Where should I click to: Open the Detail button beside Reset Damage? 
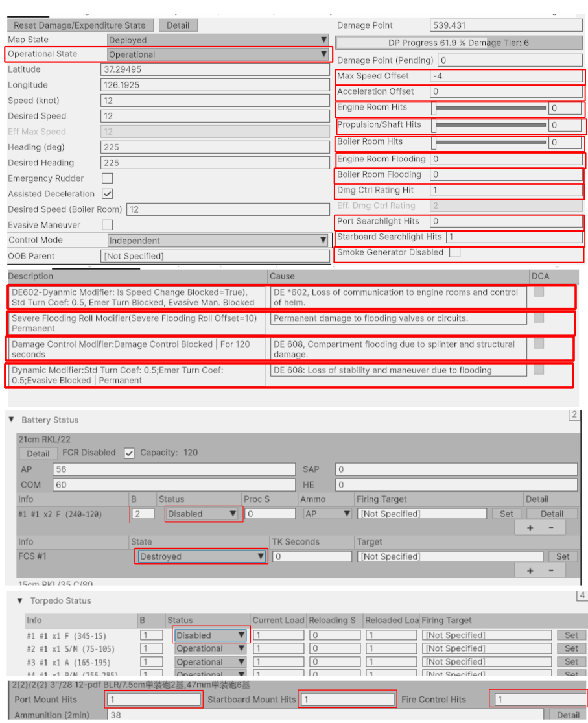pyautogui.click(x=178, y=25)
